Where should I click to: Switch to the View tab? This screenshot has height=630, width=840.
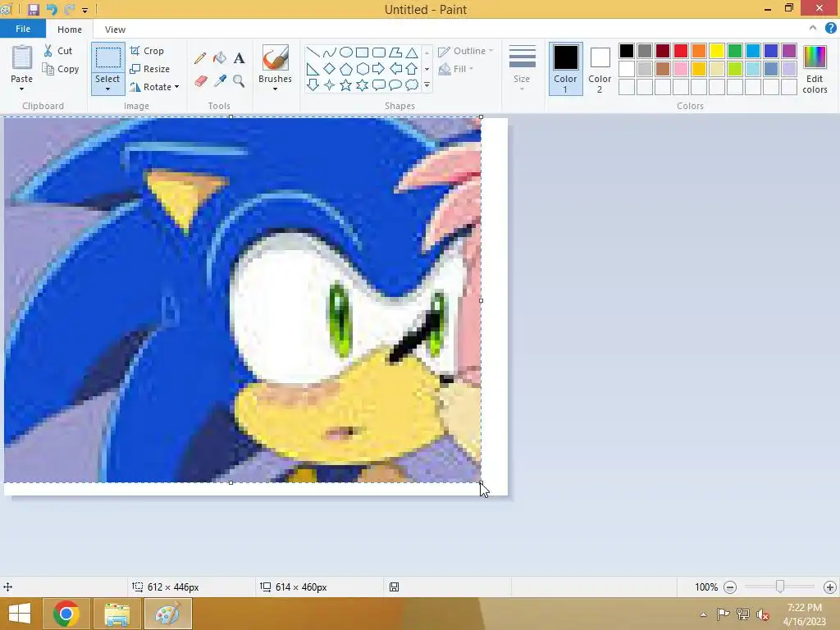tap(115, 30)
